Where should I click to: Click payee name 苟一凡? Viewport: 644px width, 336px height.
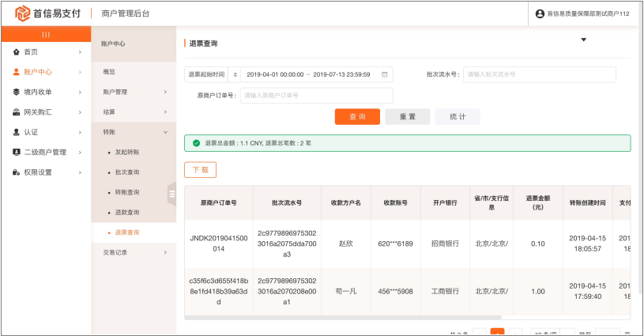coord(346,291)
